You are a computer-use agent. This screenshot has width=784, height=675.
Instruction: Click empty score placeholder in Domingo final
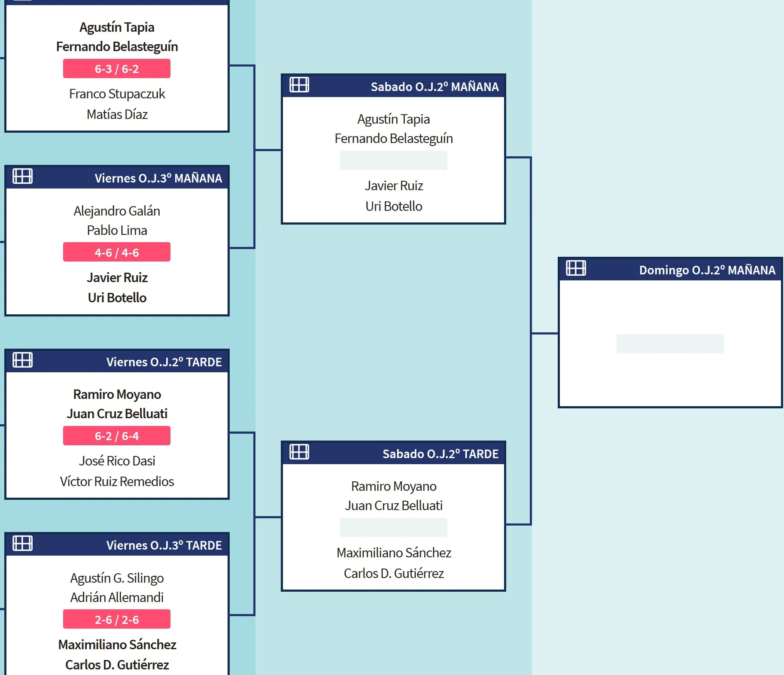670,344
